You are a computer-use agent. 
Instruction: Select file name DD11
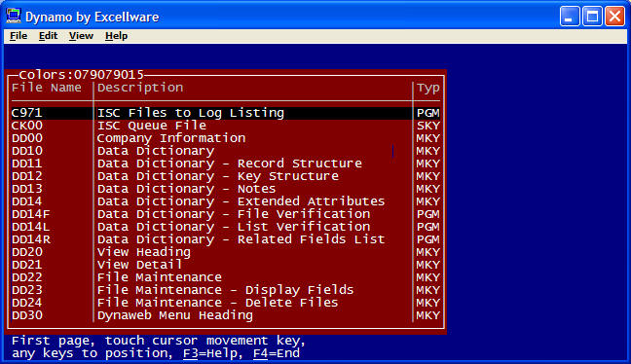[x=27, y=164]
